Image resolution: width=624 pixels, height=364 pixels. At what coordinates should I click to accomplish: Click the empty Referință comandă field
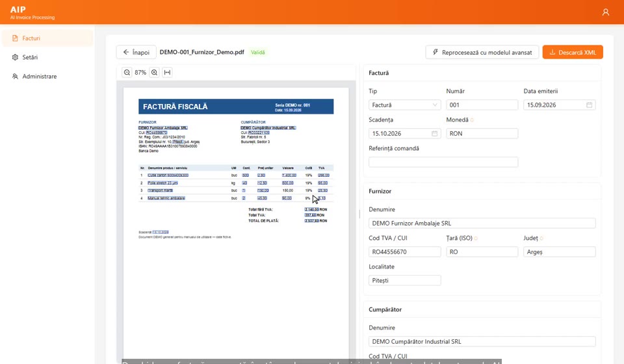tap(443, 162)
